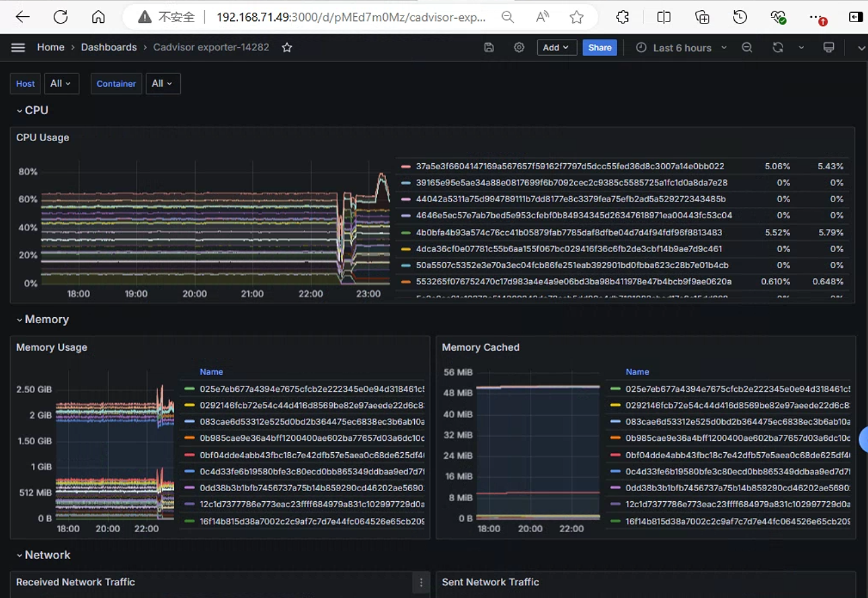This screenshot has height=598, width=868.
Task: Open refresh interval dropdown arrow
Action: tap(801, 48)
